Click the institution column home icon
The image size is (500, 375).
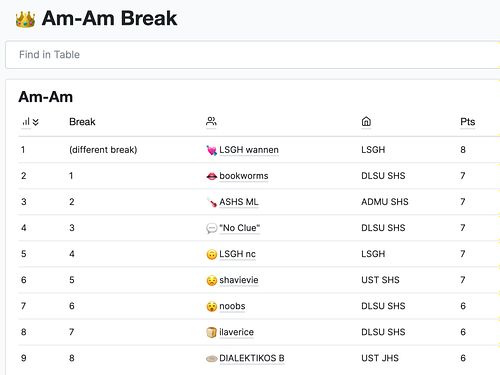[366, 121]
